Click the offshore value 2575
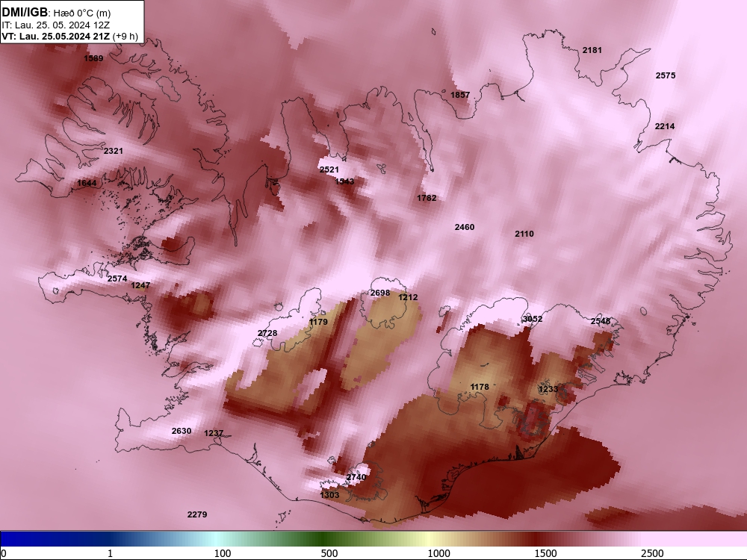The width and height of the screenshot is (747, 560). (x=666, y=75)
